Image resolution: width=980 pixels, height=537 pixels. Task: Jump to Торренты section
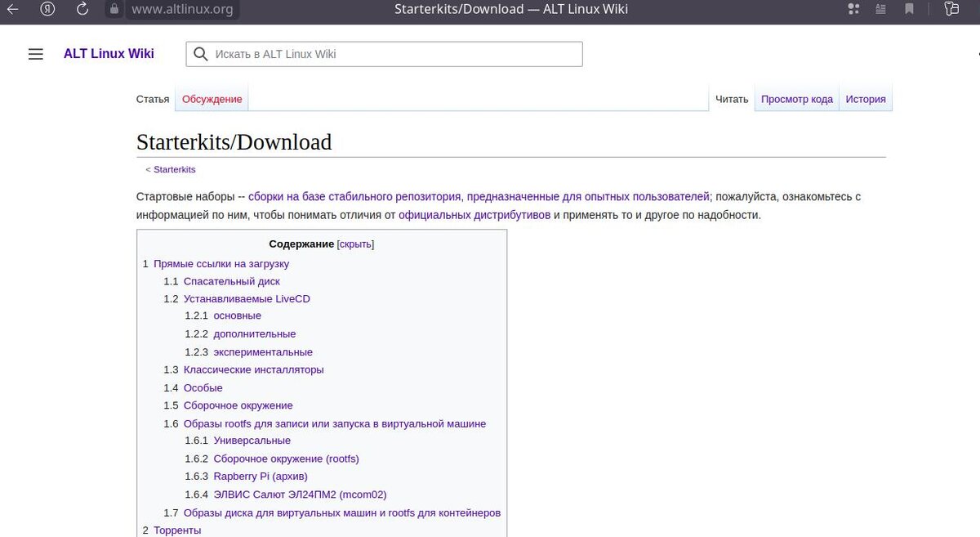177,530
